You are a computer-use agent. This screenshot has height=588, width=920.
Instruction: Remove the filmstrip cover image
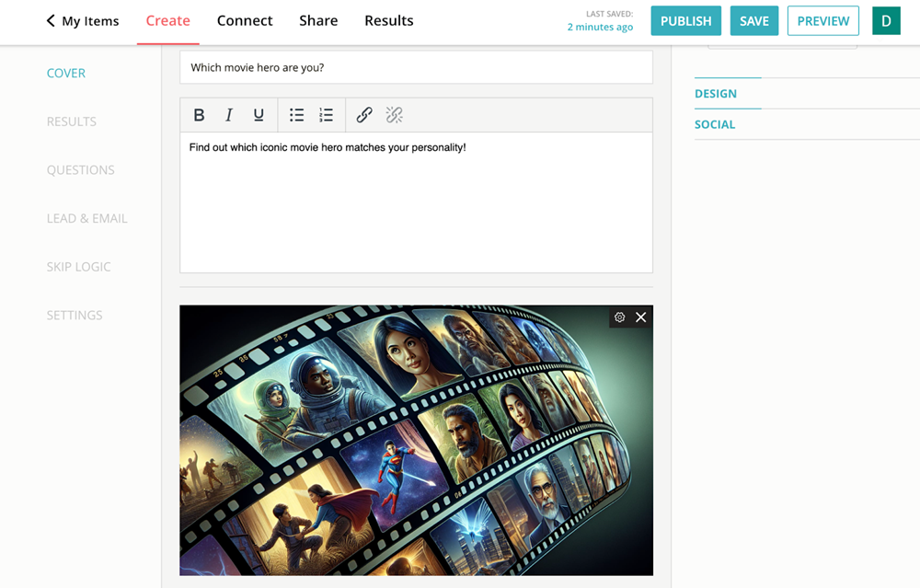click(x=640, y=317)
